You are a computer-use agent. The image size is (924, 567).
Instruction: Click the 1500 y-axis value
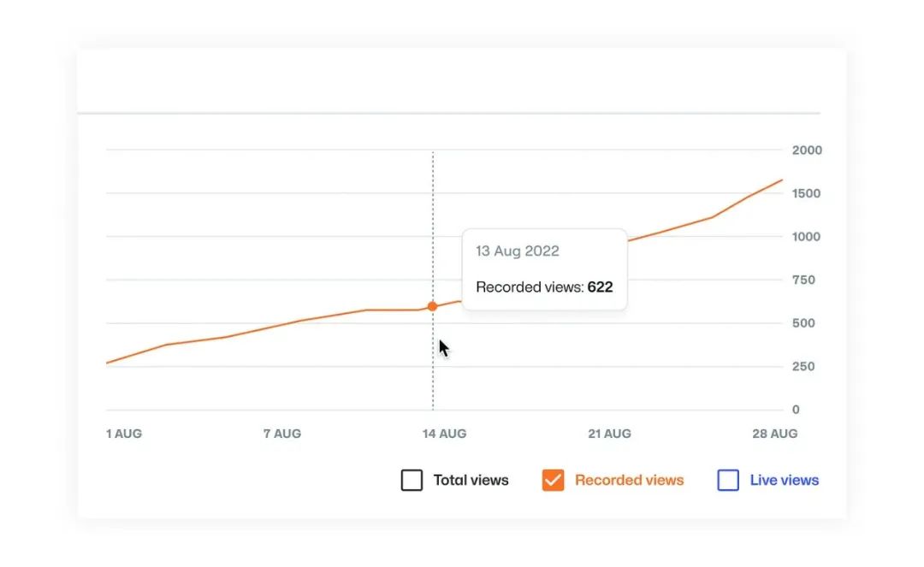click(x=806, y=193)
